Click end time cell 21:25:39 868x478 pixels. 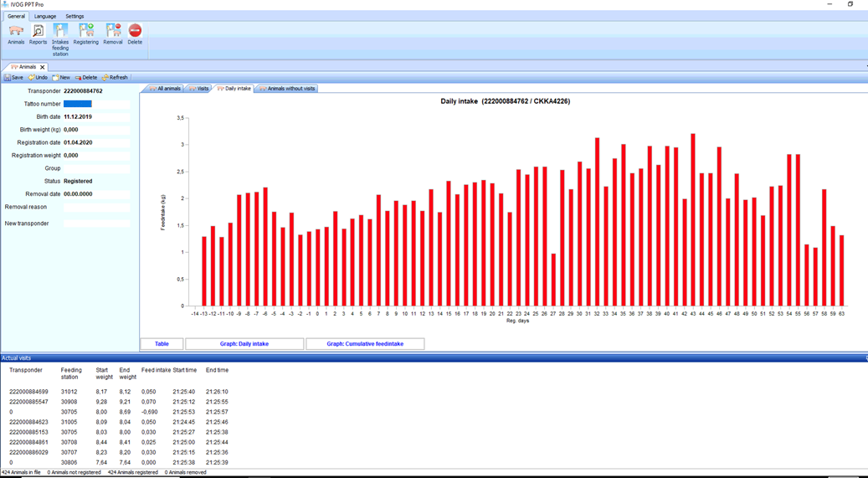click(x=217, y=462)
